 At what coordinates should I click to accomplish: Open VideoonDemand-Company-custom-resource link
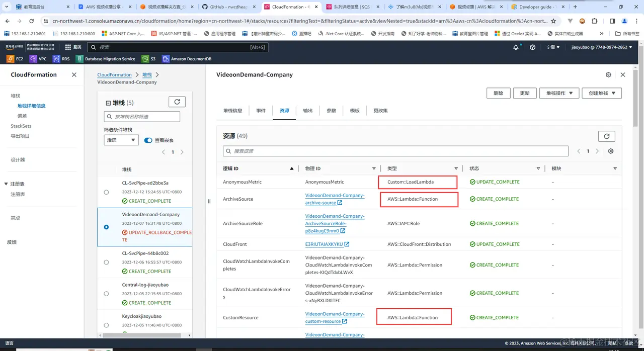[x=335, y=317]
